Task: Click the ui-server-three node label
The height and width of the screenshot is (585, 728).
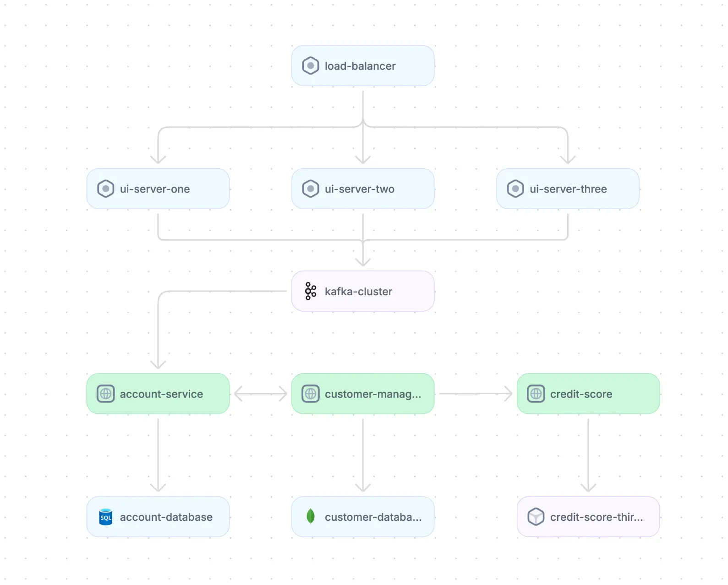Action: pos(568,189)
